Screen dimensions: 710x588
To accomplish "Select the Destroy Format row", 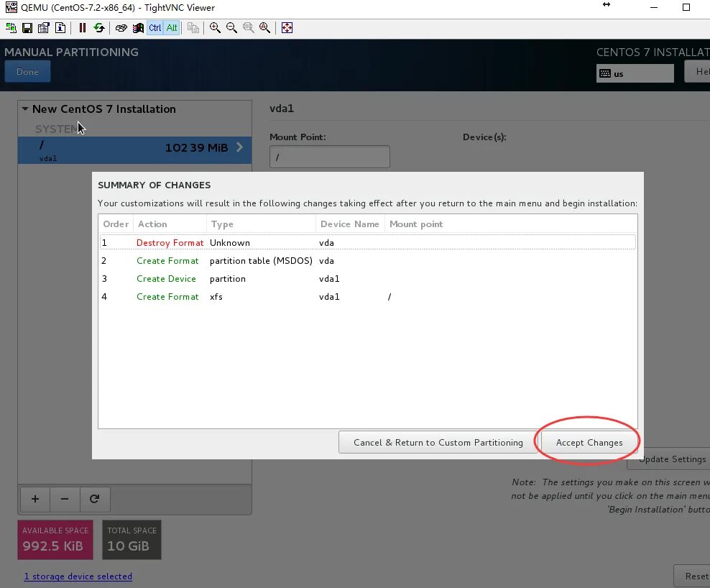I will (x=368, y=242).
